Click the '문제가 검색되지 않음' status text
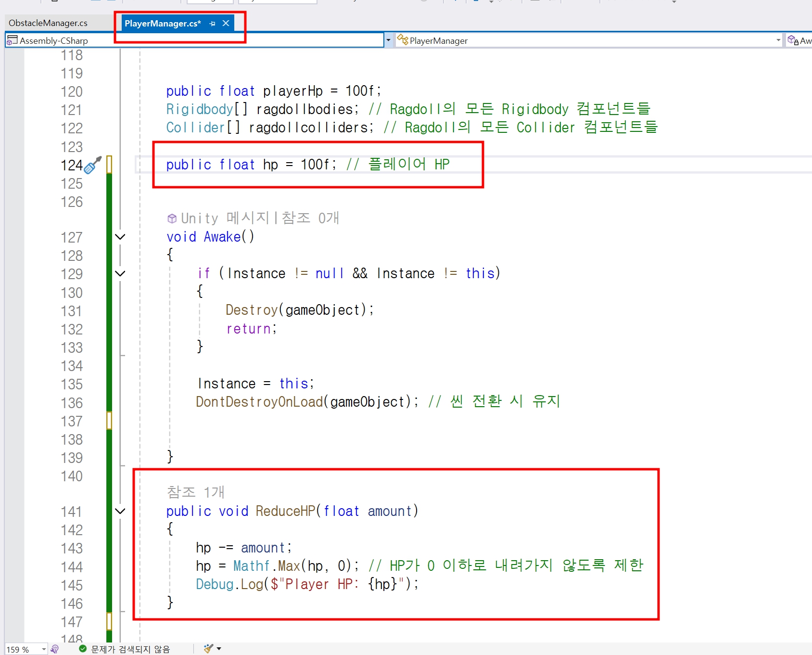Viewport: 812px width, 655px height. 130,649
